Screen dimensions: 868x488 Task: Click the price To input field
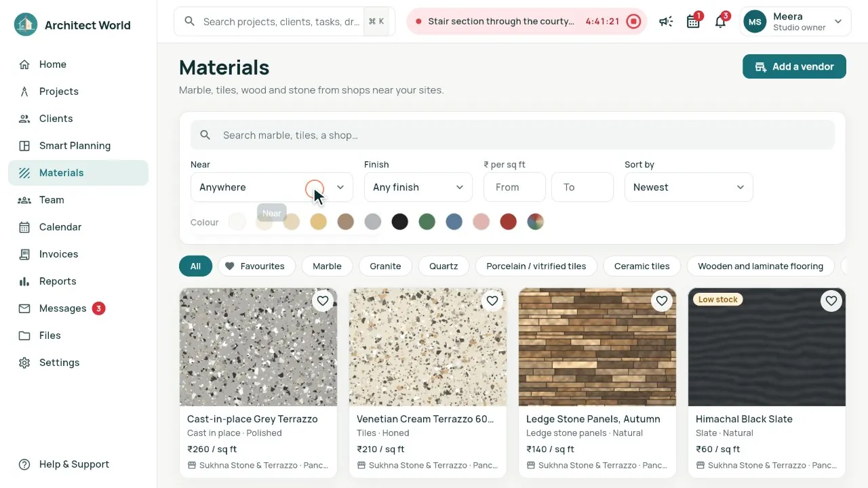pyautogui.click(x=583, y=187)
